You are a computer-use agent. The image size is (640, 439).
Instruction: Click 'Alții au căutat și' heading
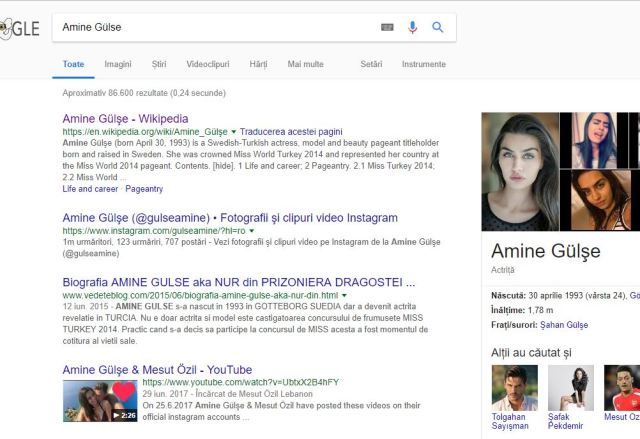coord(531,353)
